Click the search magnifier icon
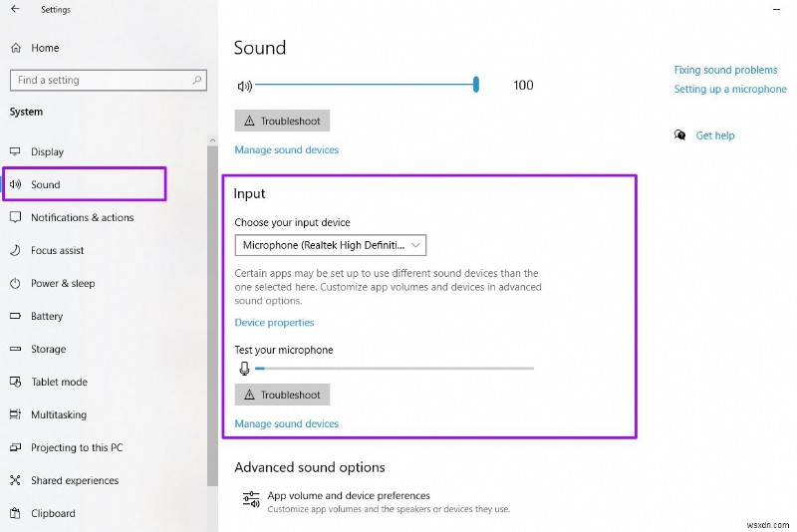 tap(196, 80)
